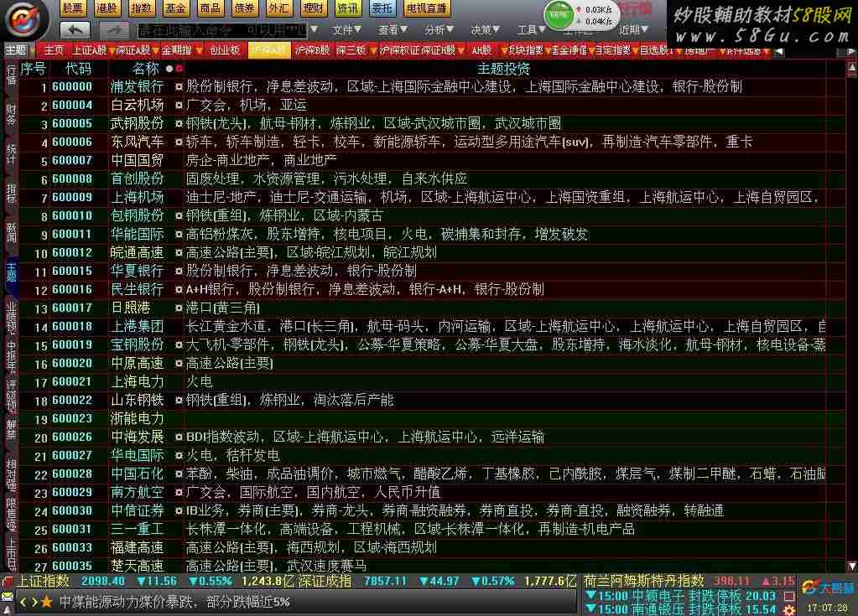
Task: Click the 深证成指 label in status bar
Action: tap(324, 581)
